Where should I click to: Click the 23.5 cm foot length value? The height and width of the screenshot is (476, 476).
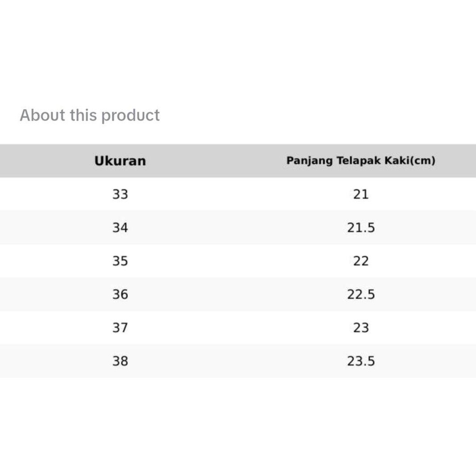click(x=361, y=361)
